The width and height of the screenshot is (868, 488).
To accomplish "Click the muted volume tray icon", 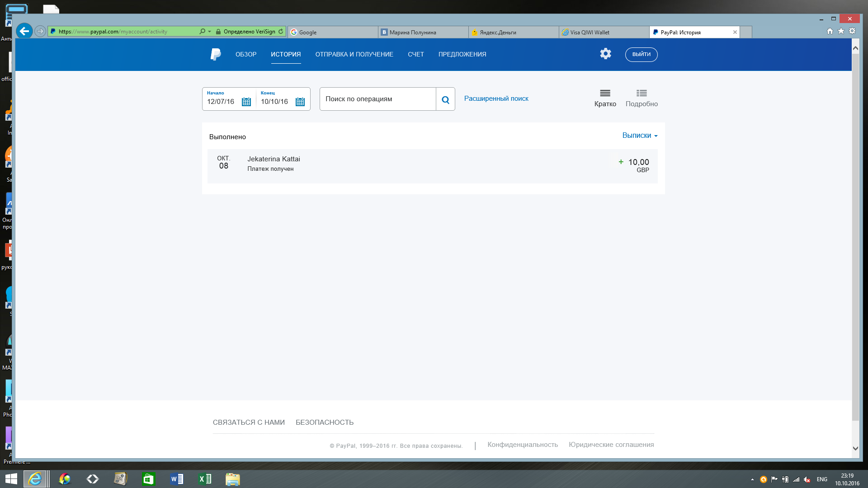I will (807, 479).
